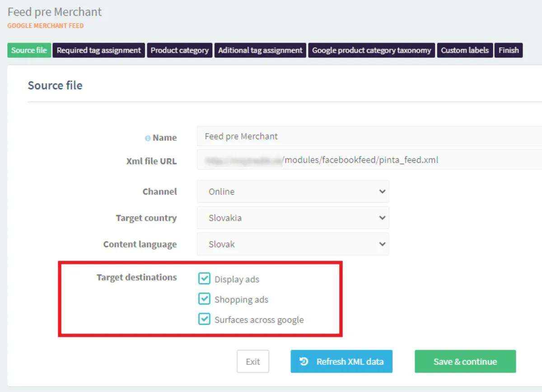
Task: Click the refresh icon in Refresh XML data
Action: click(x=304, y=361)
